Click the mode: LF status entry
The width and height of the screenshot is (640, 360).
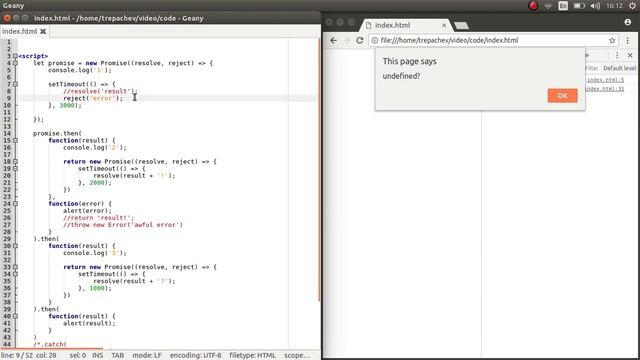147,356
